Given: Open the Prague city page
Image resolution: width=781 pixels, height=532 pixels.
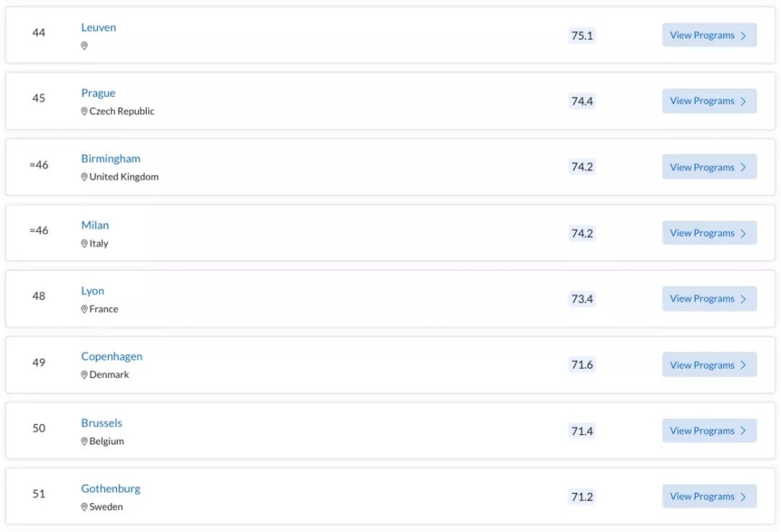Looking at the screenshot, I should [98, 93].
